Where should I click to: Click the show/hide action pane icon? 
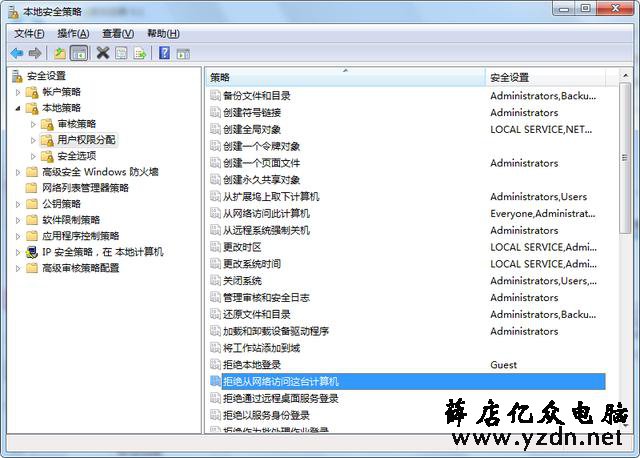pos(183,53)
